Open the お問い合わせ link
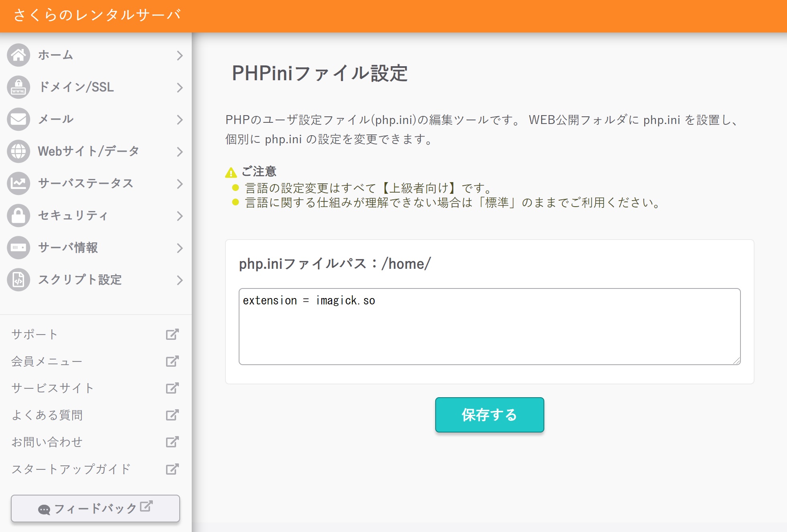The width and height of the screenshot is (787, 532). click(x=47, y=442)
